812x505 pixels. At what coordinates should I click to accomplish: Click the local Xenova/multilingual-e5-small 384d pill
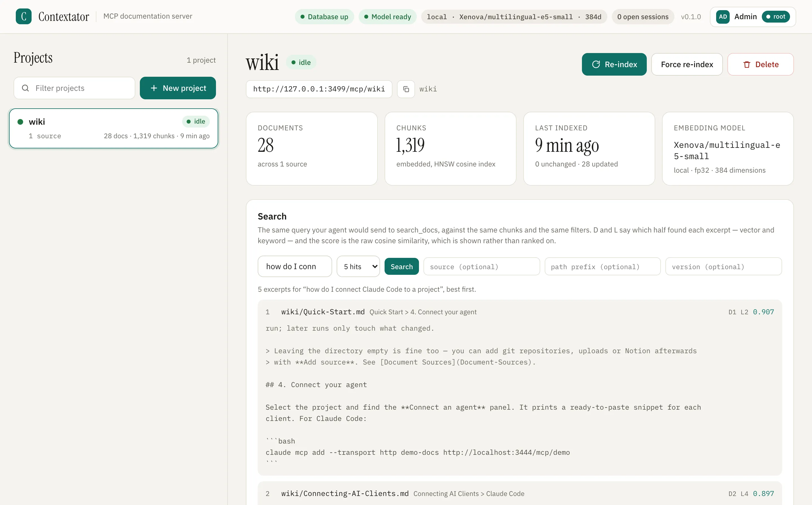[514, 17]
